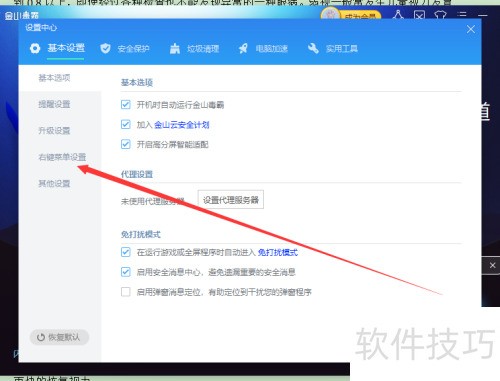500x381 pixels.
Task: Click the 成为会员 button in main window
Action: [360, 16]
